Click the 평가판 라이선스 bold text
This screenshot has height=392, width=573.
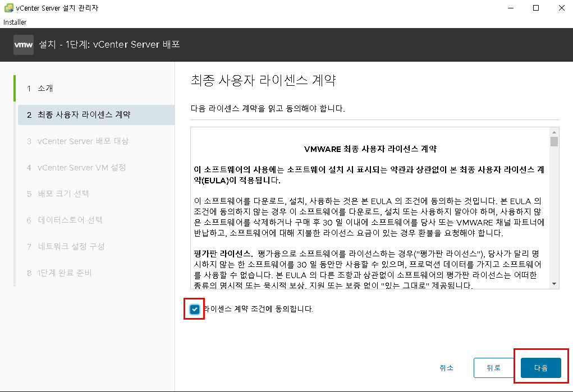coord(223,253)
